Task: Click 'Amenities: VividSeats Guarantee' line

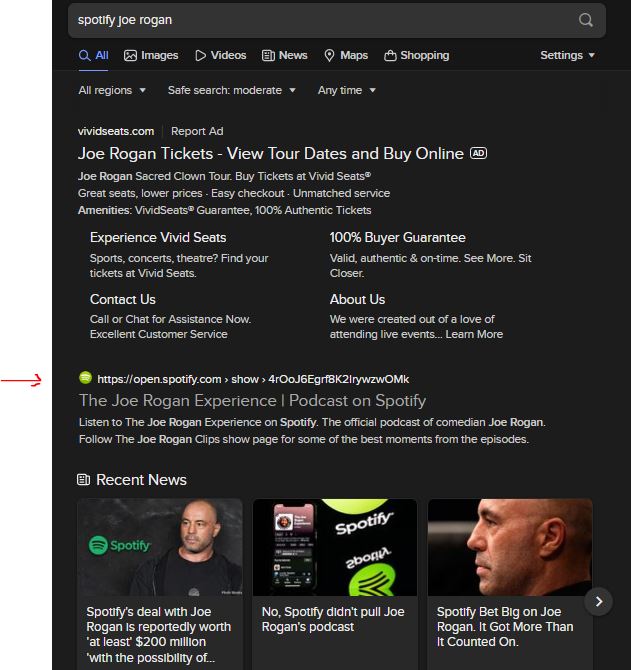Action: (224, 210)
